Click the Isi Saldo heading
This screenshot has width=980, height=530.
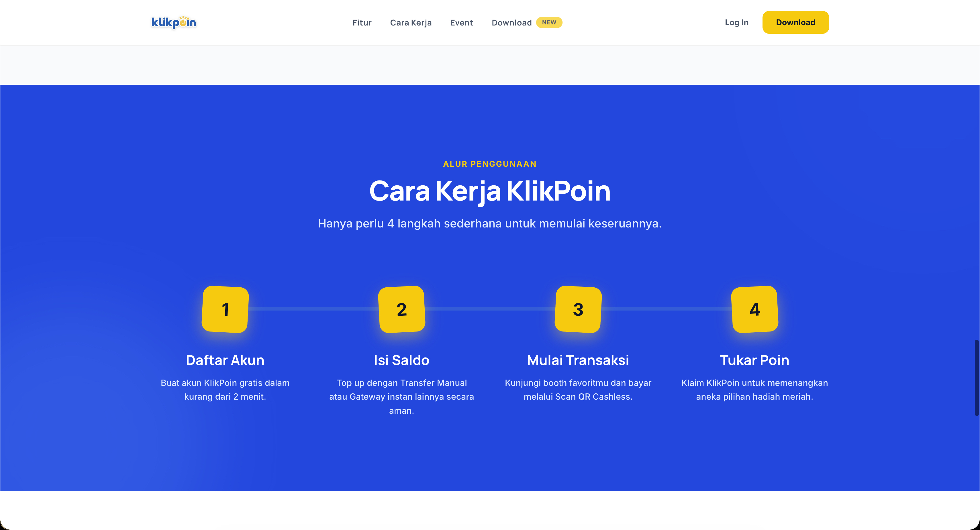(402, 360)
